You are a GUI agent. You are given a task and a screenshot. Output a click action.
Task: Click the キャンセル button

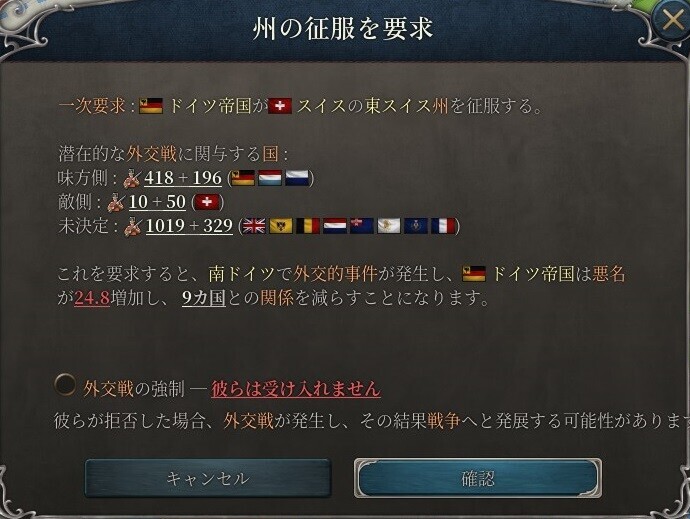point(208,478)
